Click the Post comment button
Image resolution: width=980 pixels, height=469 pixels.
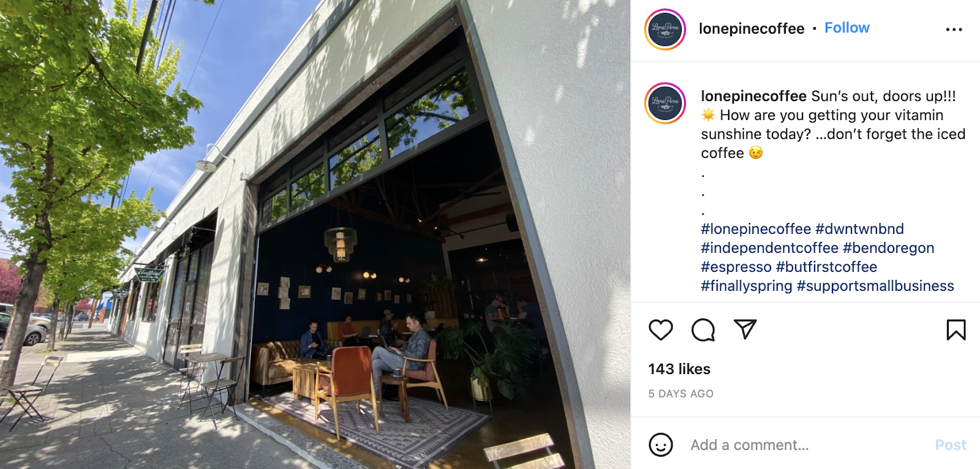tap(951, 445)
